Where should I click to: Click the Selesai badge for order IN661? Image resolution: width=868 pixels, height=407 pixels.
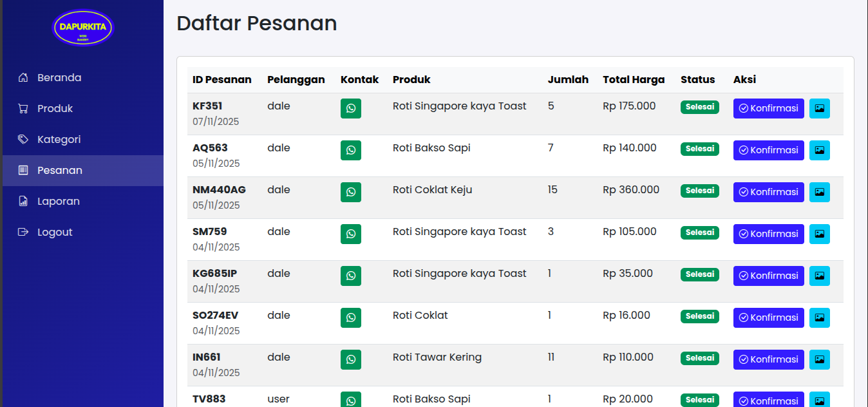[x=700, y=358]
